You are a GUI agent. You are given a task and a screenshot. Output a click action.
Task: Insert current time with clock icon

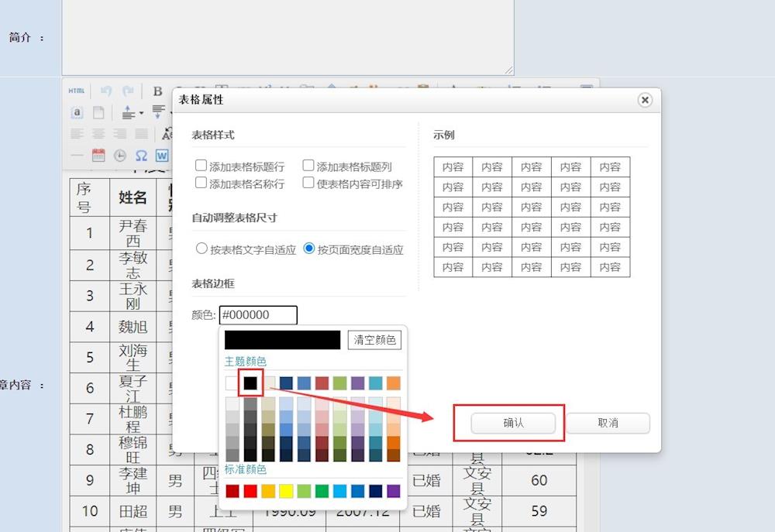120,156
